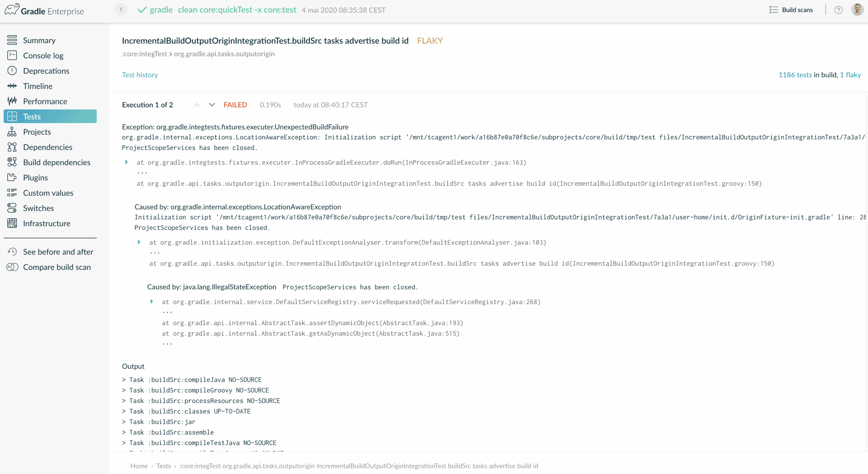Click the clean core:quickTest build tasks text
This screenshot has height=474, width=868.
[x=237, y=10]
